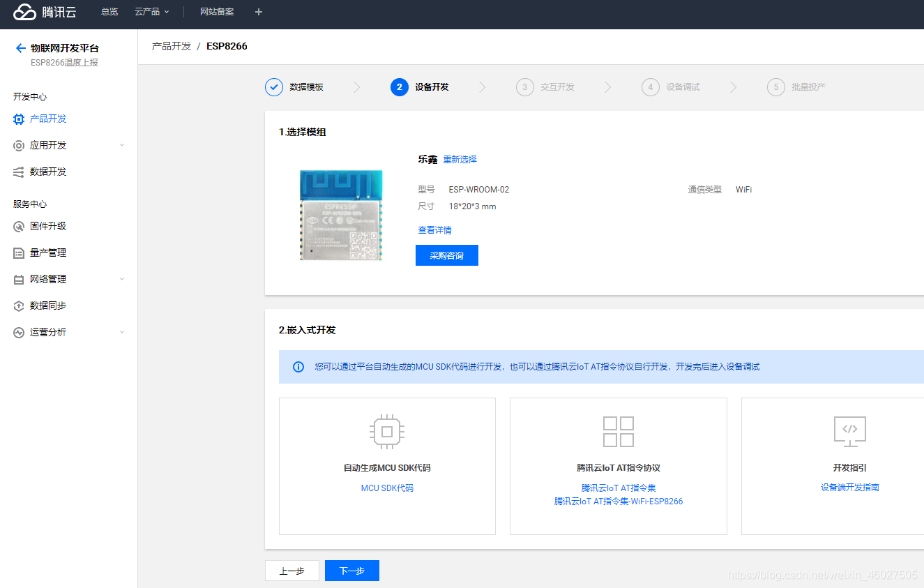924x588 pixels.
Task: Click the 下一步 next step button
Action: tap(351, 570)
